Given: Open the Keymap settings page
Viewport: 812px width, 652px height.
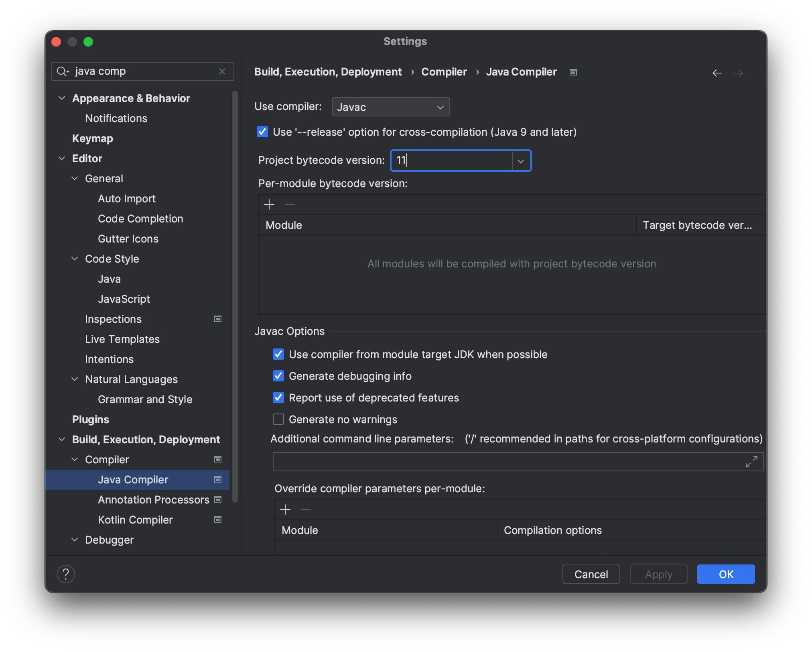Looking at the screenshot, I should pyautogui.click(x=93, y=139).
